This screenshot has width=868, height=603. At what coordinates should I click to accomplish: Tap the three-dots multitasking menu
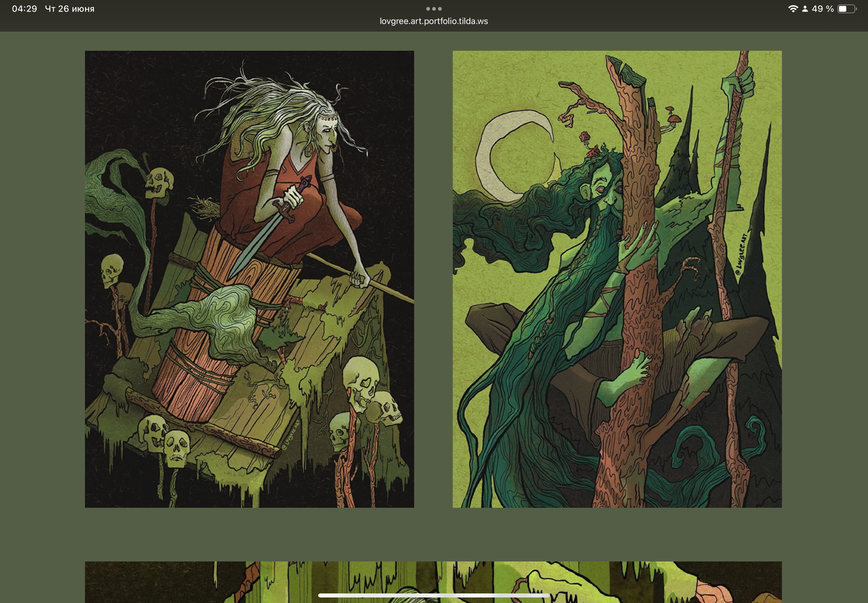pos(434,8)
